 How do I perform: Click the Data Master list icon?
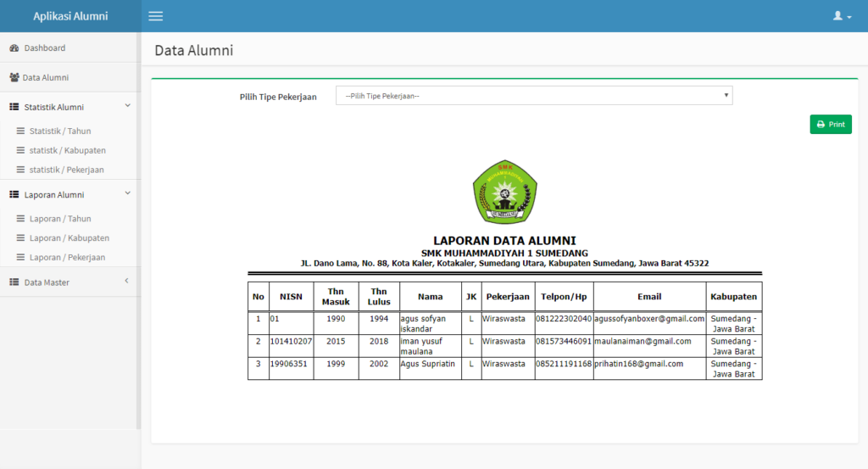[x=14, y=282]
